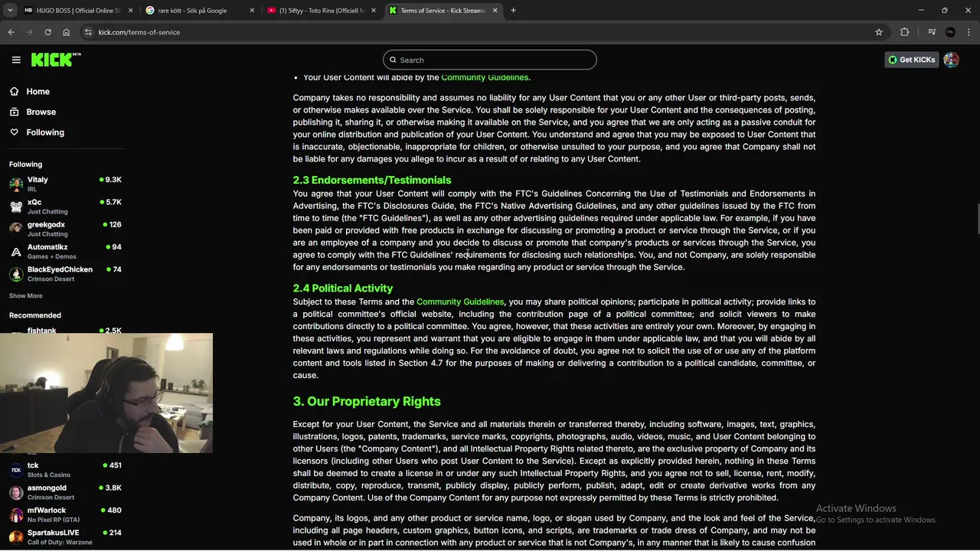Open the Kick hamburger sidebar menu
Viewport: 980px width, 551px height.
click(16, 60)
